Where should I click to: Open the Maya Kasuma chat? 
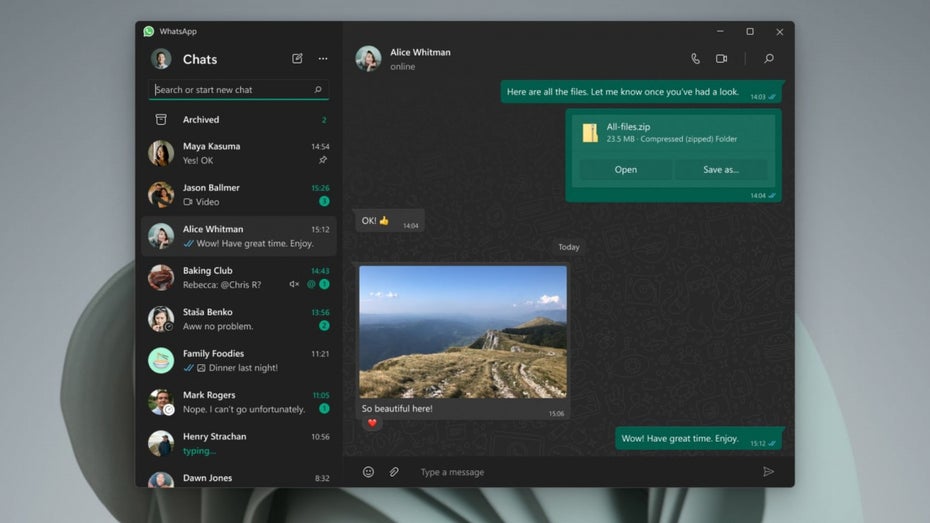coord(238,153)
